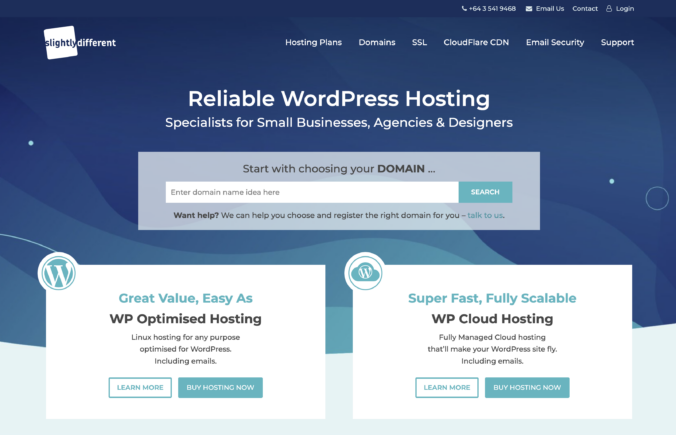This screenshot has width=676, height=435.
Task: Click the Email Us link
Action: pos(550,9)
